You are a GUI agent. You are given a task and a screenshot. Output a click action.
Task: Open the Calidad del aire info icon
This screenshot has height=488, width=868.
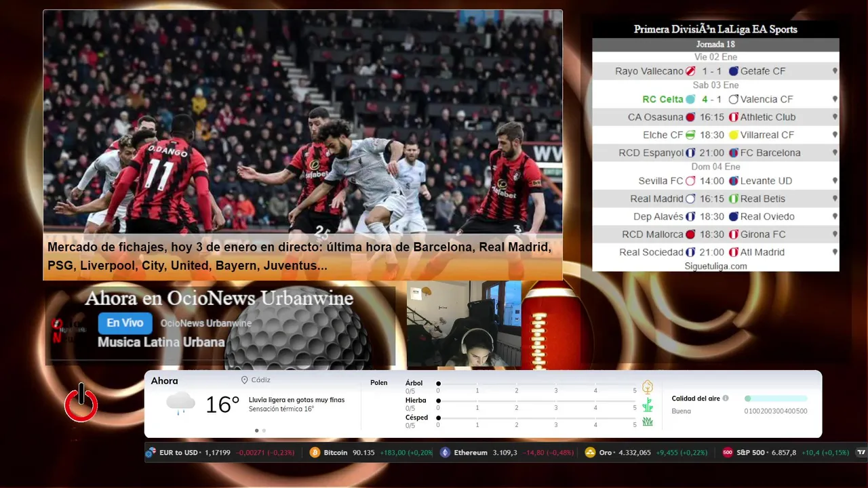726,399
